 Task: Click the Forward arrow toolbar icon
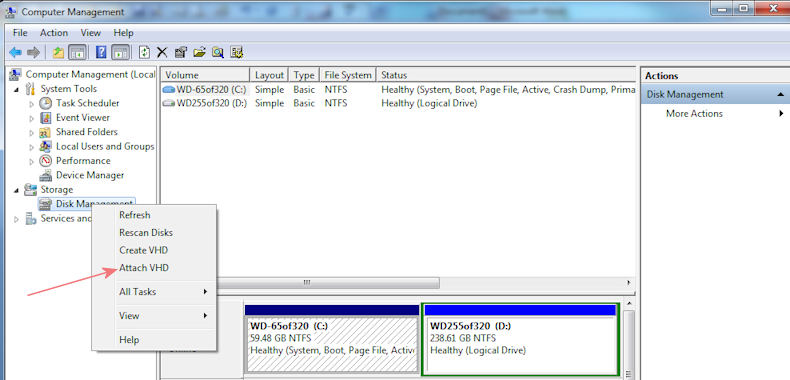(33, 52)
